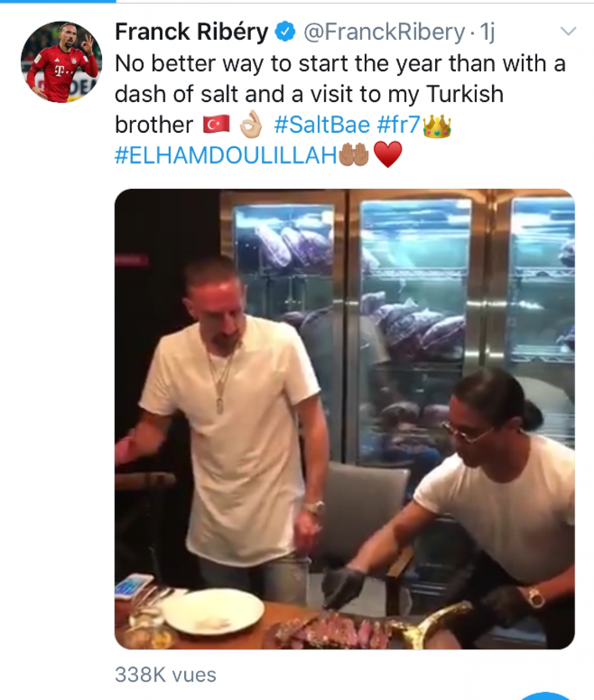Viewport: 594px width, 700px height.
Task: Open the #ELHAMDOULILLAH hashtag
Action: click(226, 156)
